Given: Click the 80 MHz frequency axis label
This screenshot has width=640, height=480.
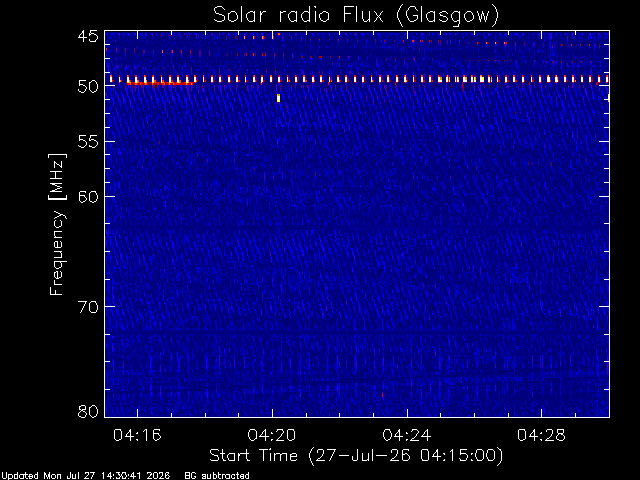Looking at the screenshot, I should tap(88, 411).
